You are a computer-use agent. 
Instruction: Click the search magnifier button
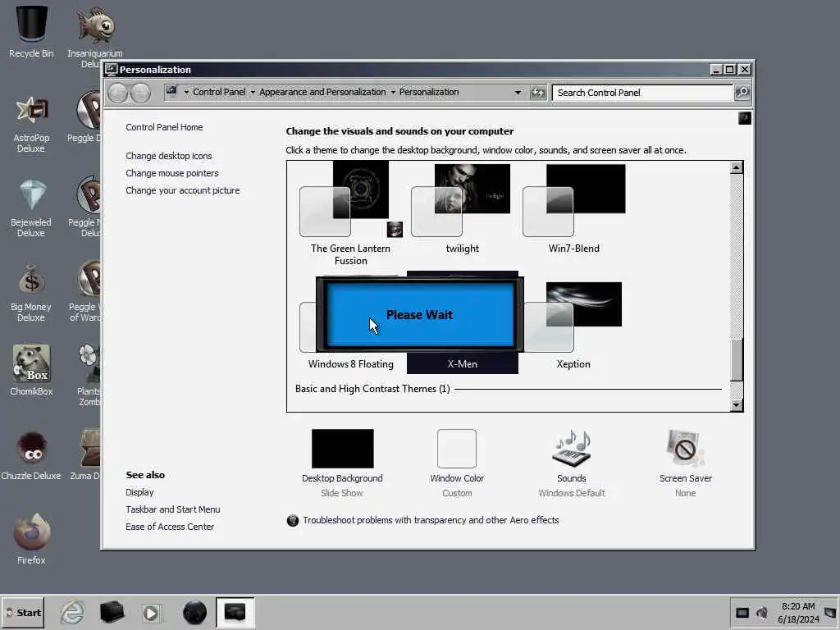point(742,93)
